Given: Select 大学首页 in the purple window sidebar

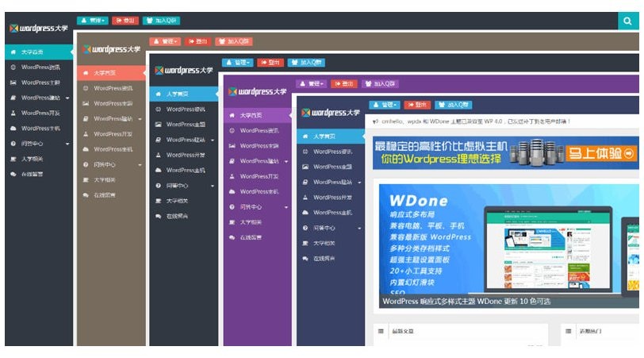Looking at the screenshot, I should click(x=258, y=116).
